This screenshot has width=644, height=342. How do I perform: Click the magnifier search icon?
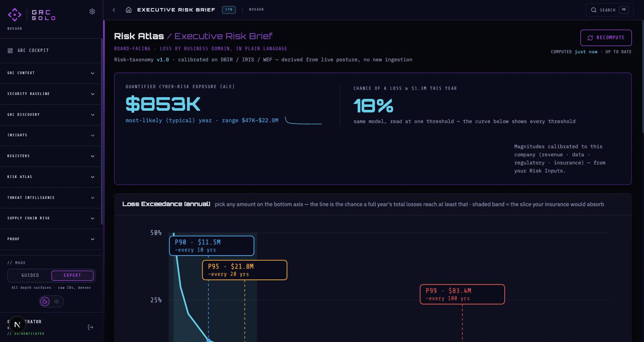(x=593, y=10)
